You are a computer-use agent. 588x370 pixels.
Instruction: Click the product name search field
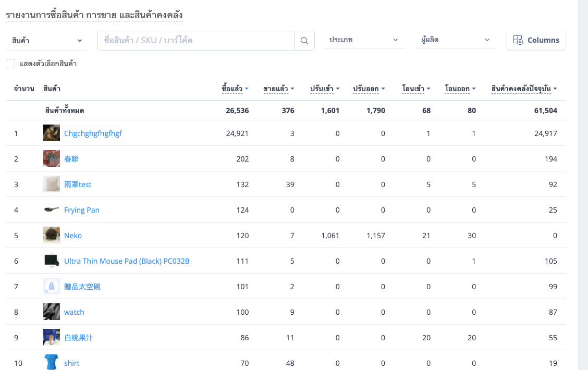[196, 41]
